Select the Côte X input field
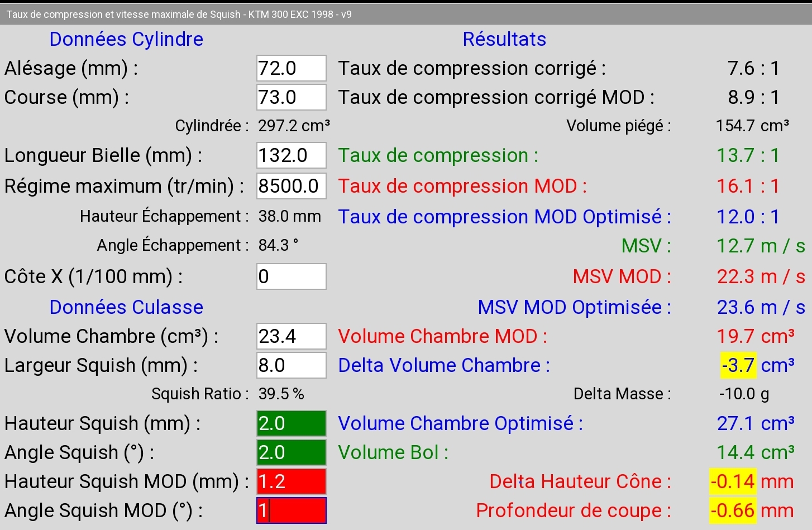 (x=291, y=276)
